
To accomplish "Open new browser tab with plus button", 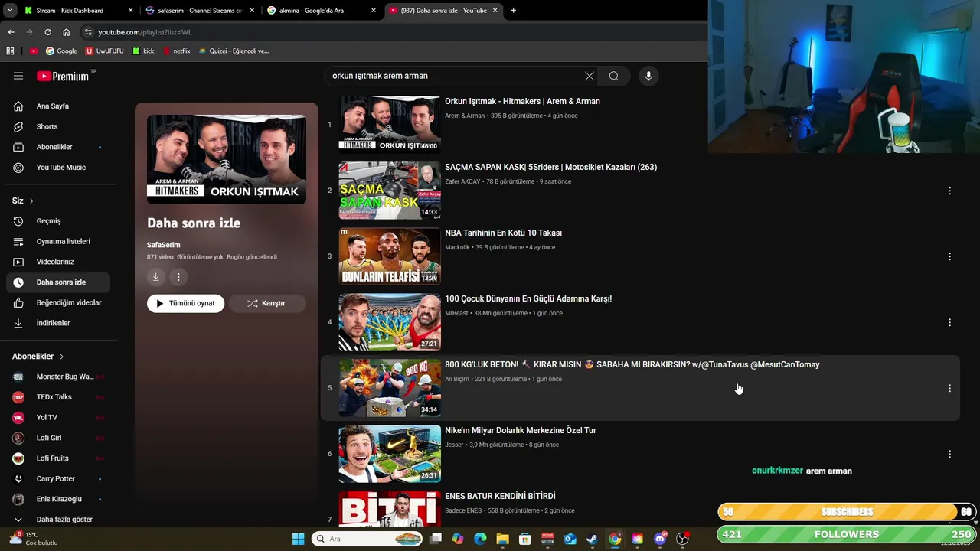I will coord(513,11).
